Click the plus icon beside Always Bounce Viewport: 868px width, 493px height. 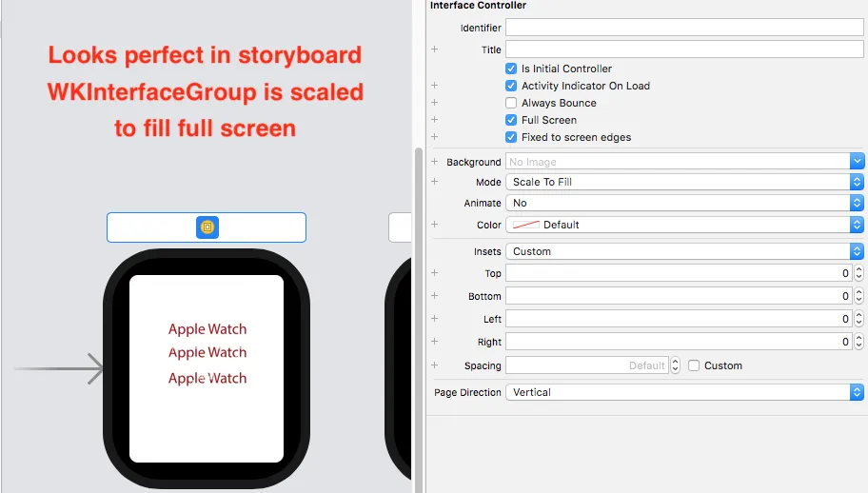click(435, 103)
